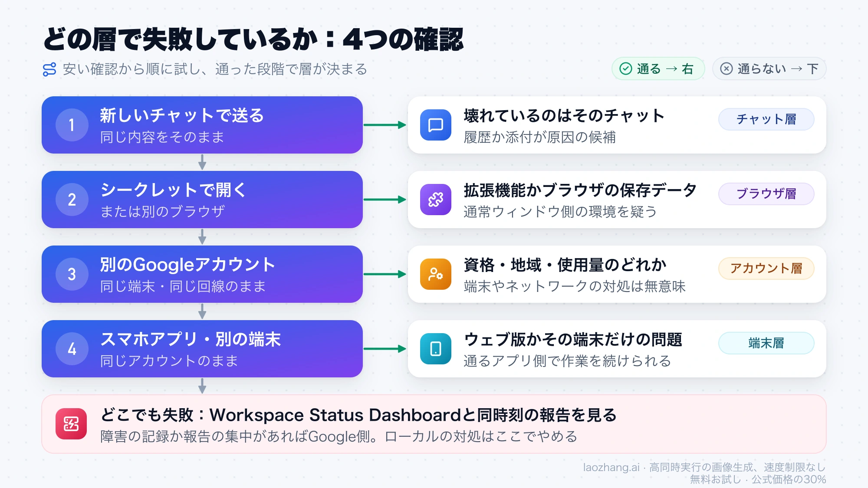868x488 pixels.
Task: Click the 端末層 badge
Action: 766,343
